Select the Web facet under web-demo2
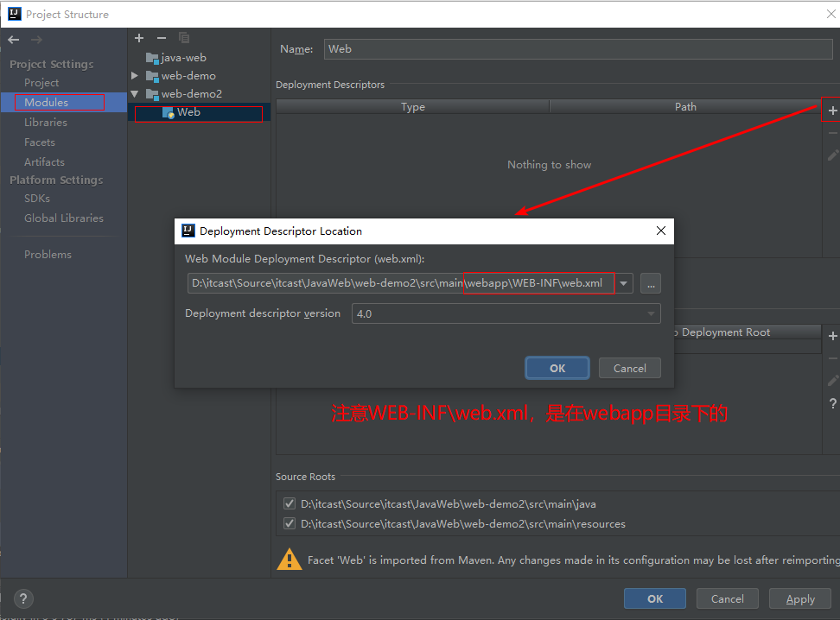 [x=199, y=112]
